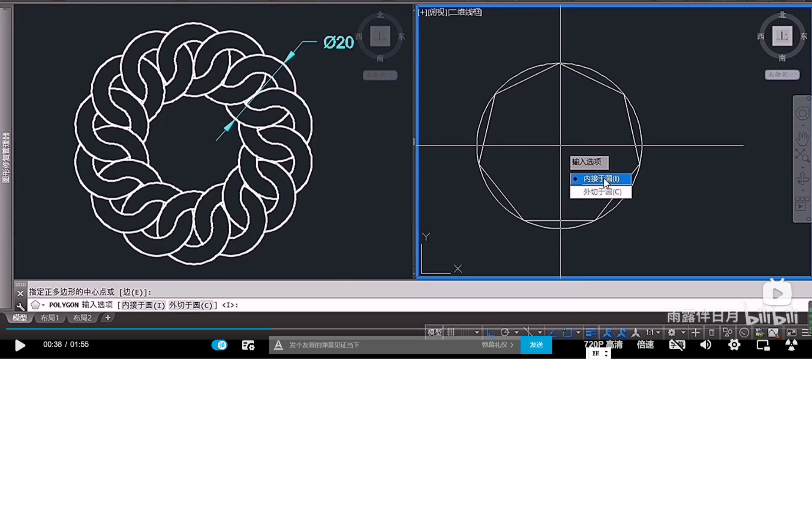812x508 pixels.
Task: Click the command line wrench icon
Action: 20,306
